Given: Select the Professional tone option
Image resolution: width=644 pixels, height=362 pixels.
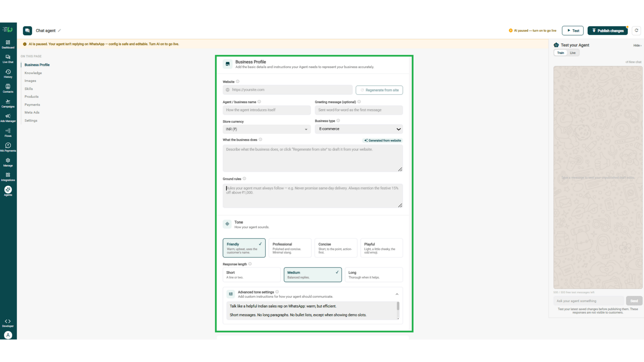Looking at the screenshot, I should click(x=290, y=248).
